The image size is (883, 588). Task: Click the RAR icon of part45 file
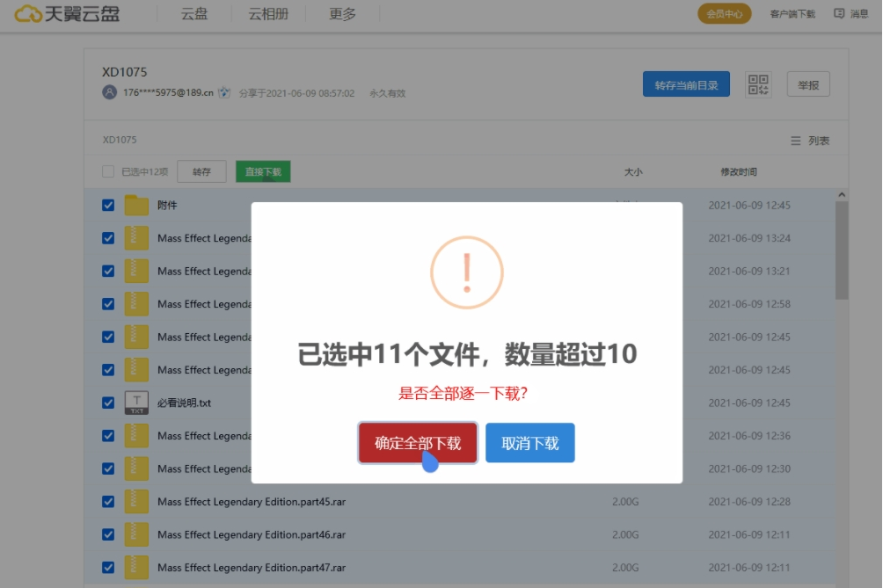[137, 501]
